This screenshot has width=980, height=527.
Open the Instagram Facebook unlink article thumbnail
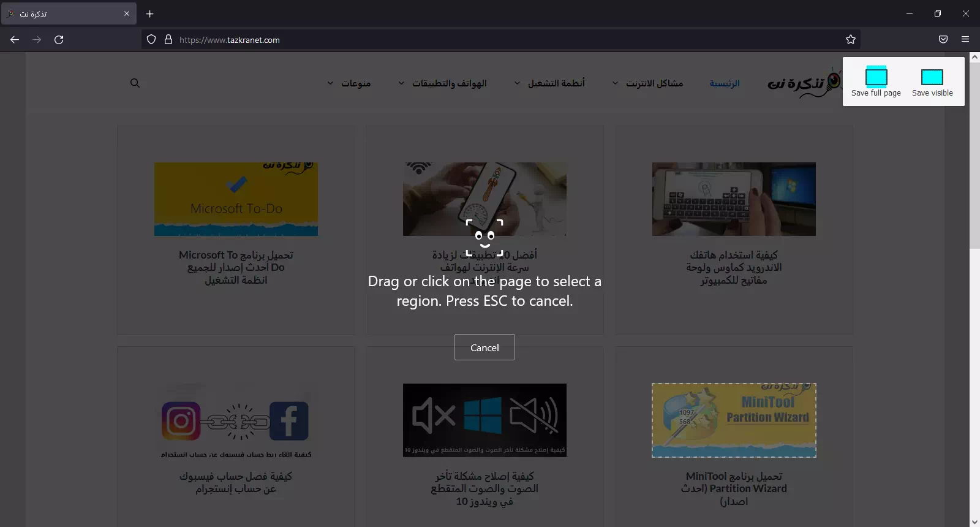tap(236, 420)
